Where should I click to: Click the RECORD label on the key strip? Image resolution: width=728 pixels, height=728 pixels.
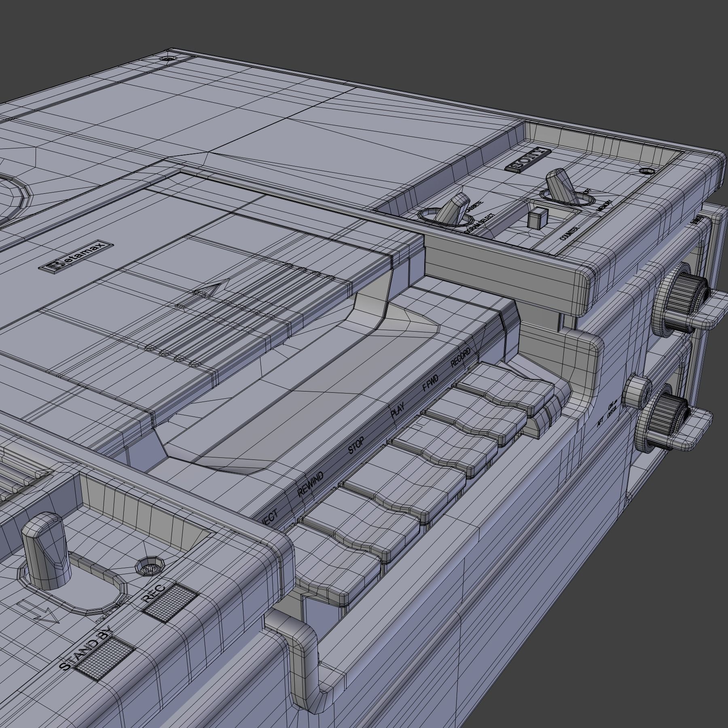pos(461,357)
